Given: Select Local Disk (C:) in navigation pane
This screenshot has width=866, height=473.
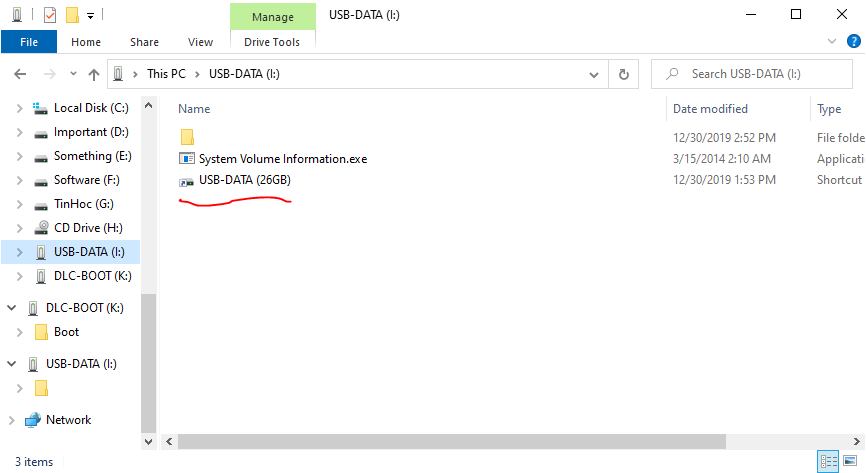Looking at the screenshot, I should click(x=91, y=108).
